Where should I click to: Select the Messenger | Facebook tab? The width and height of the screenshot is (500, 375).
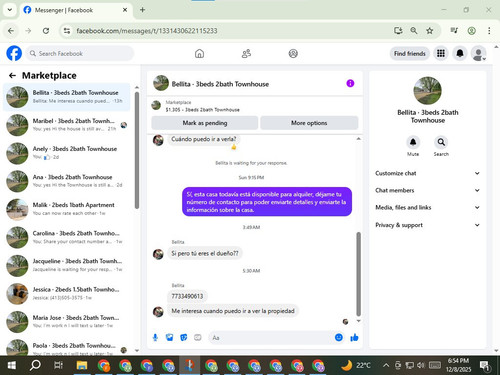pos(76,10)
